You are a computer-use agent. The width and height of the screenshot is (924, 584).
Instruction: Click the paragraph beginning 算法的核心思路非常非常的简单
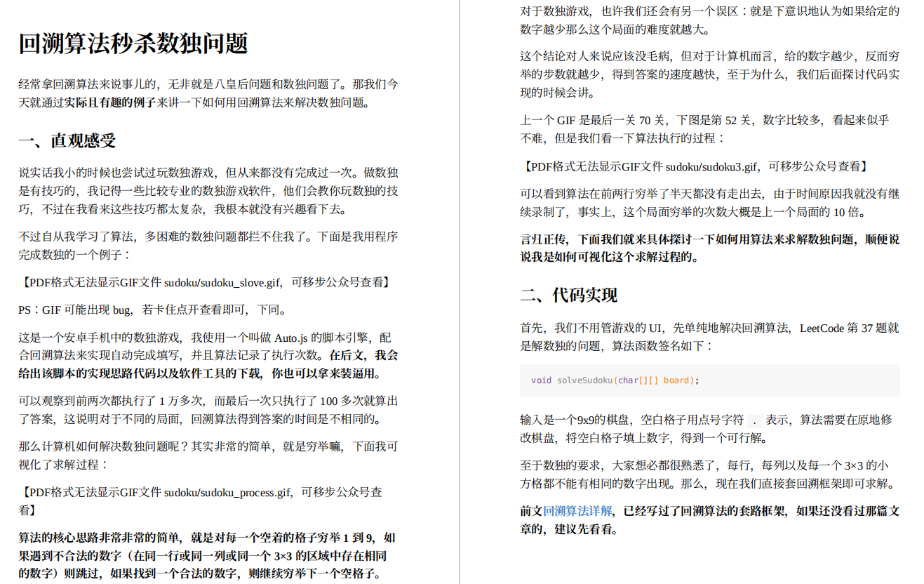point(207,555)
